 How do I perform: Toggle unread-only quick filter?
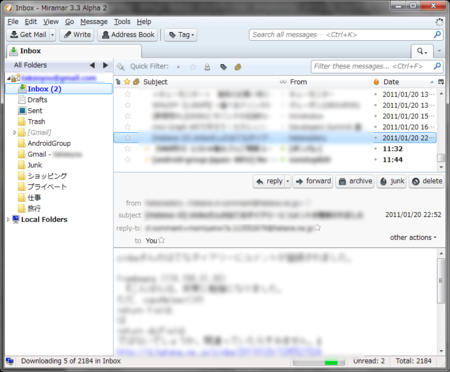tap(178, 67)
